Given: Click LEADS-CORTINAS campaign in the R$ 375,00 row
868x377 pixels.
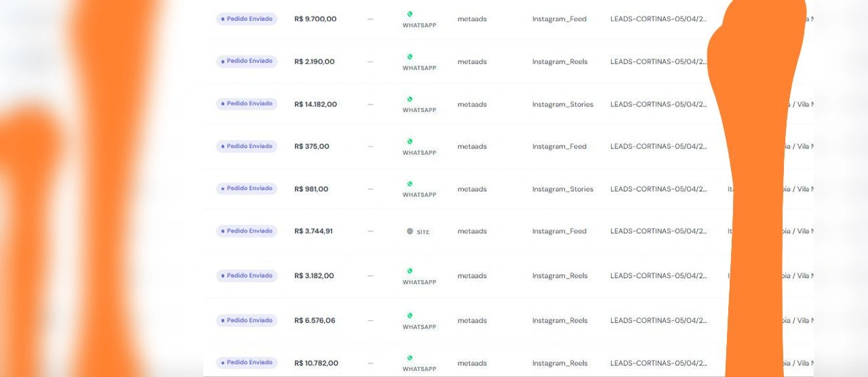Looking at the screenshot, I should click(x=658, y=146).
